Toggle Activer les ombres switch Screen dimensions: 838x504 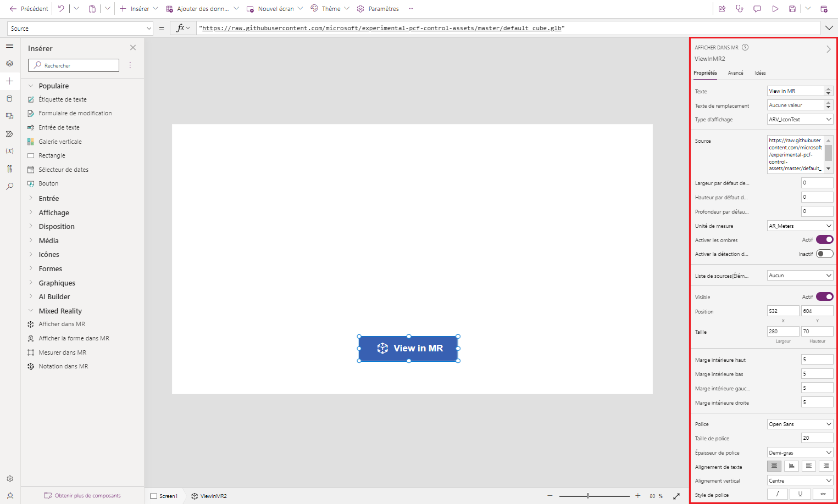pos(824,239)
